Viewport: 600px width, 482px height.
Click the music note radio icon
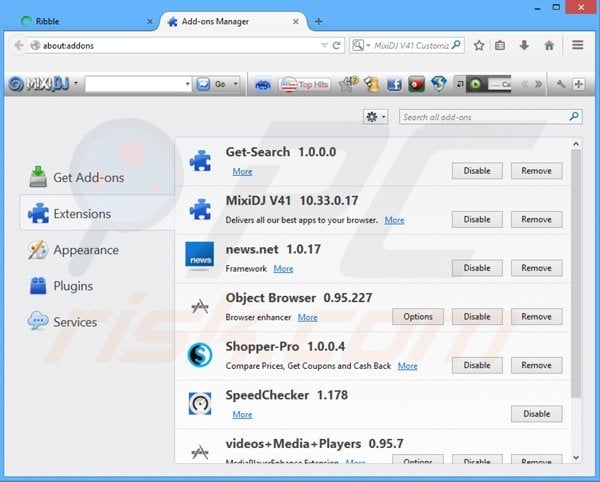click(x=460, y=84)
